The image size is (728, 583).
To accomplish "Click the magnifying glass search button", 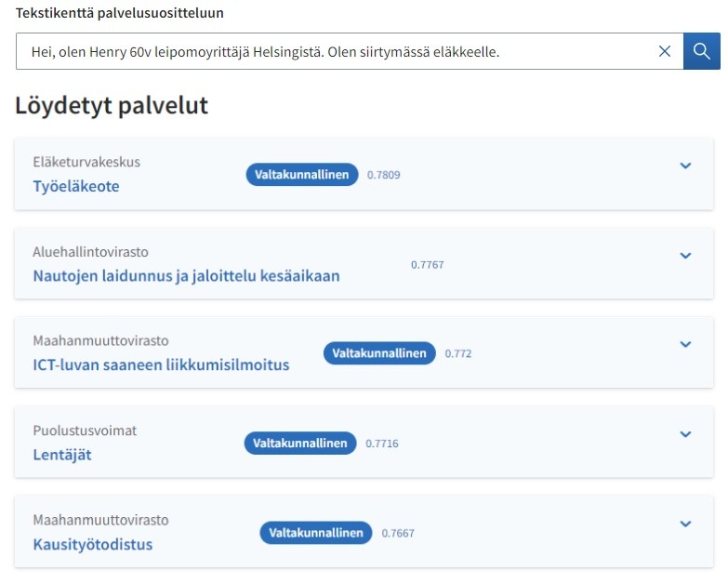I will pyautogui.click(x=702, y=52).
